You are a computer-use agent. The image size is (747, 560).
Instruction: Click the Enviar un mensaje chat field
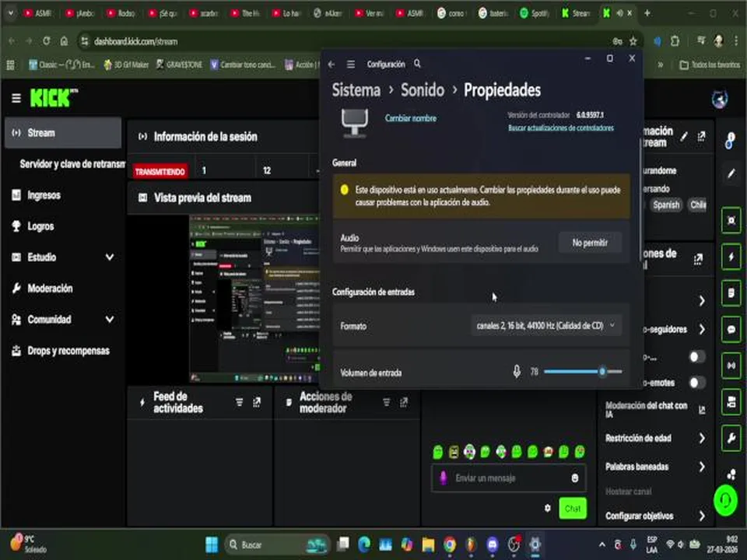[x=509, y=478]
